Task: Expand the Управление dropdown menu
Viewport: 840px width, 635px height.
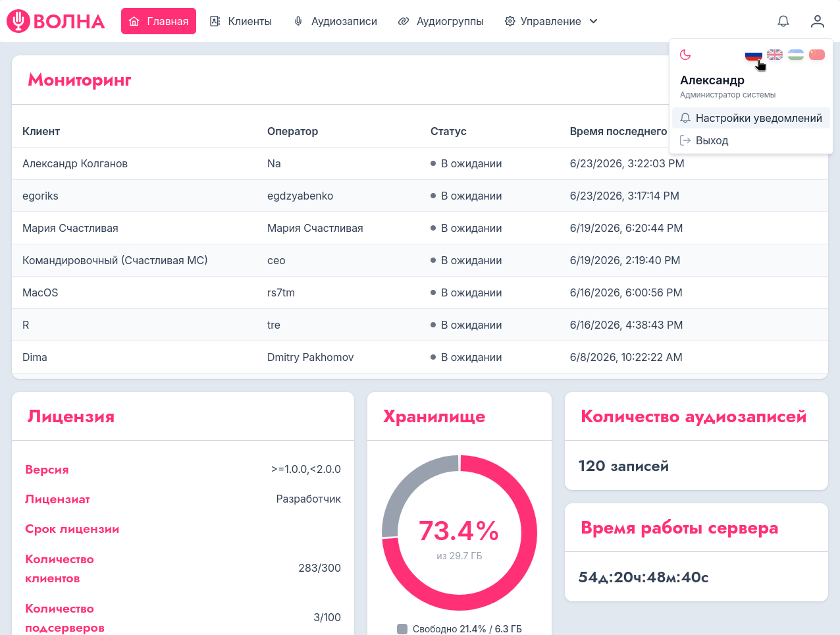Action: 552,21
